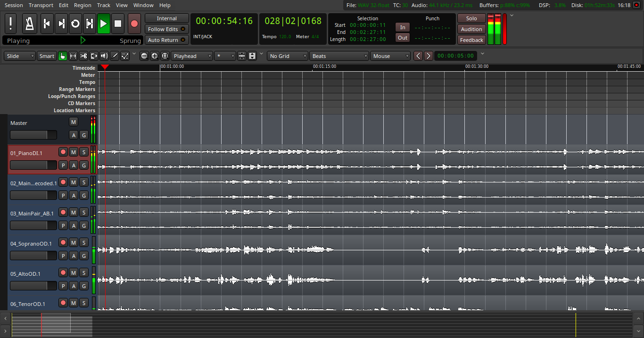Select the Stretch/Shrink regions tool
Image resolution: width=644 pixels, height=338 pixels.
click(93, 56)
